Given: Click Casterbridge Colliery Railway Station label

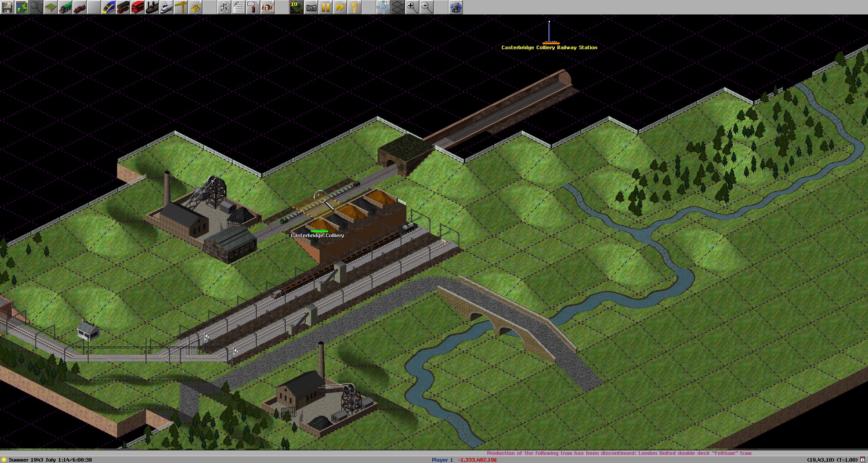Looking at the screenshot, I should pyautogui.click(x=549, y=47).
